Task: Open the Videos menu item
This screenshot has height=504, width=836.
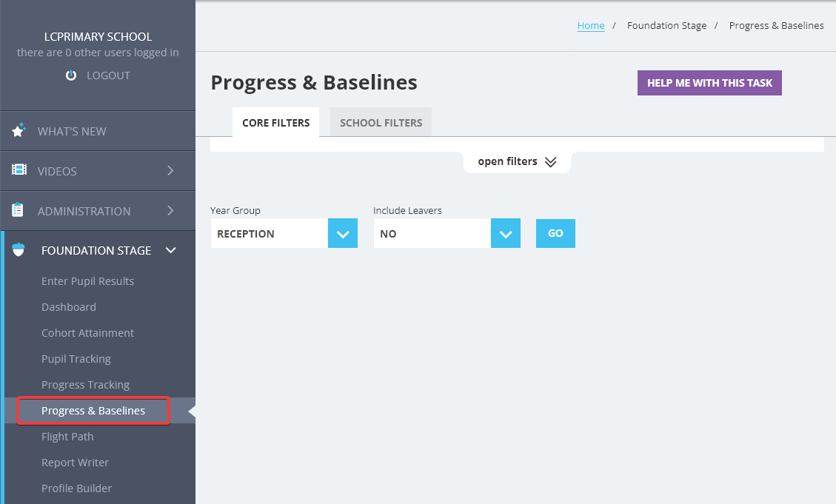Action: [x=98, y=171]
